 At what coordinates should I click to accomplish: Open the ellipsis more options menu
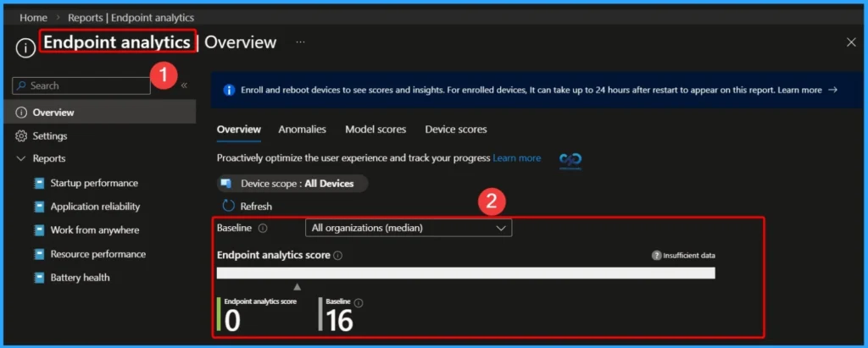300,42
